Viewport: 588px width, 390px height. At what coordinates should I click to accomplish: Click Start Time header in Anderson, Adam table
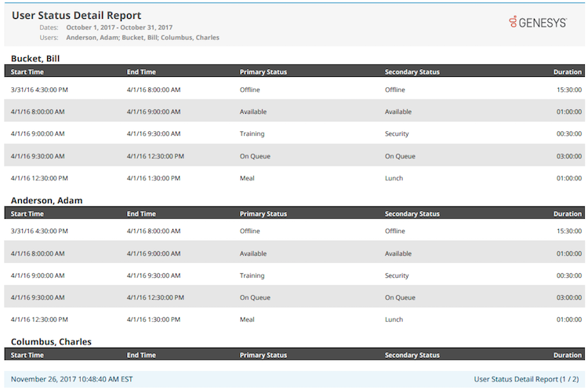click(27, 213)
